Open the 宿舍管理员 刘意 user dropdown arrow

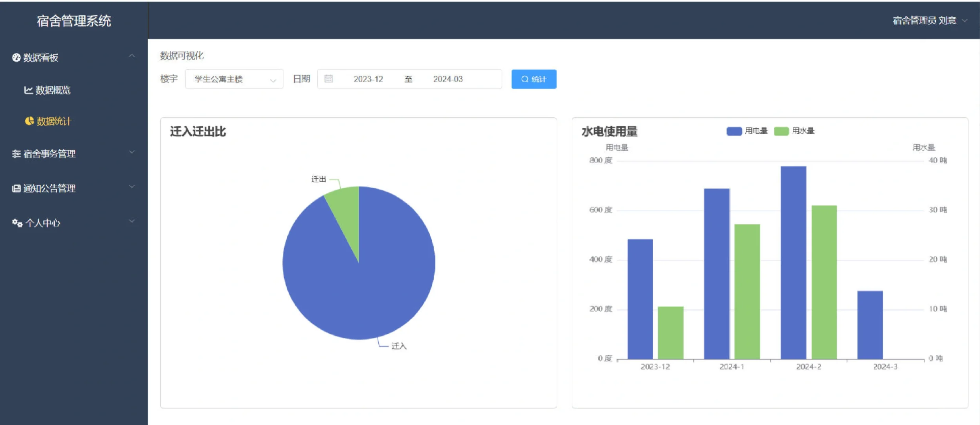(965, 20)
